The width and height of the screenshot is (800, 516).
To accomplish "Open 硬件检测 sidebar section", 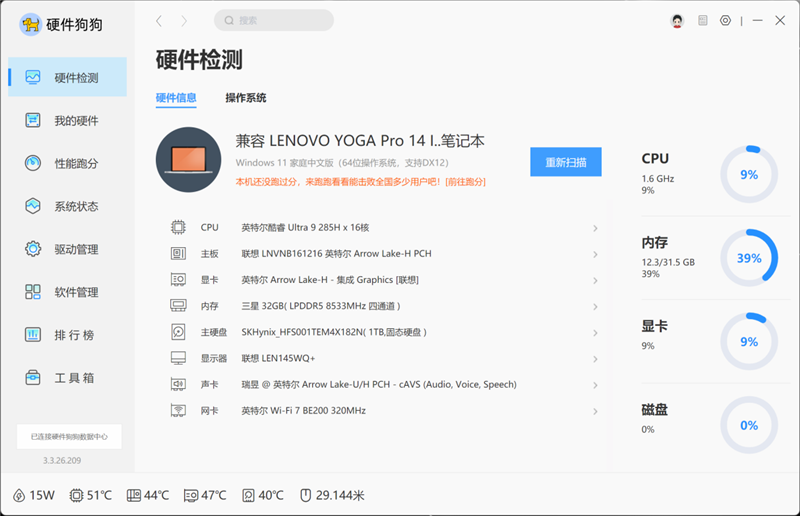I will (x=67, y=77).
